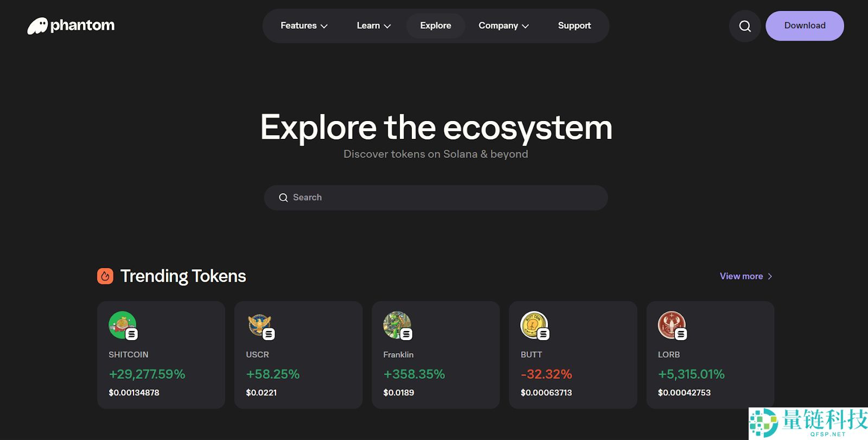Click the Franklin token icon
The height and width of the screenshot is (440, 868).
click(x=397, y=325)
